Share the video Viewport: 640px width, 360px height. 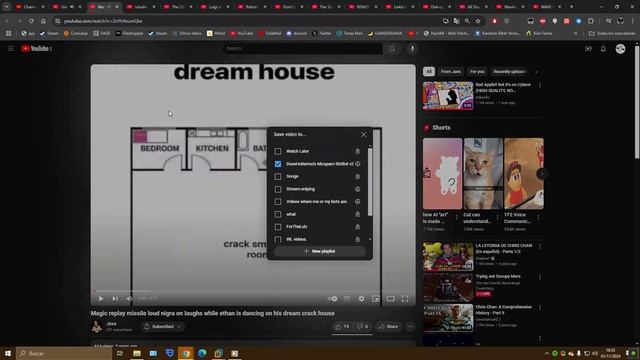point(388,327)
